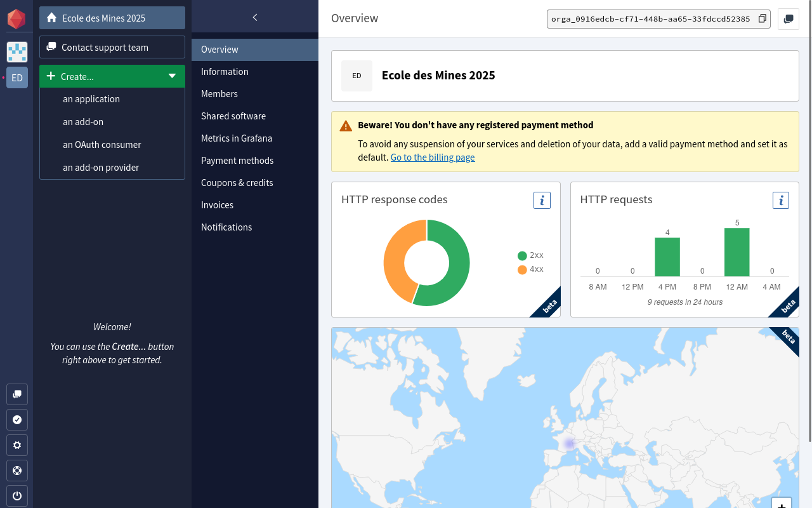Choose 'an application' from Create list
Image resolution: width=812 pixels, height=508 pixels.
[91, 99]
